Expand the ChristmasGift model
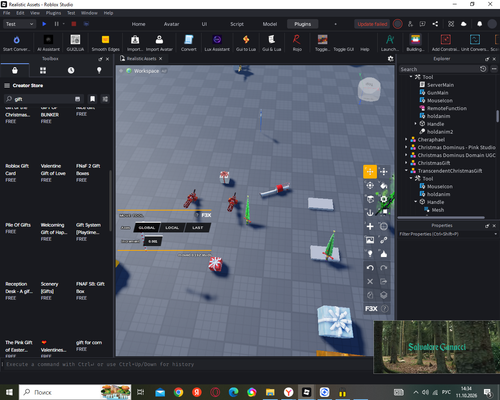 406,163
